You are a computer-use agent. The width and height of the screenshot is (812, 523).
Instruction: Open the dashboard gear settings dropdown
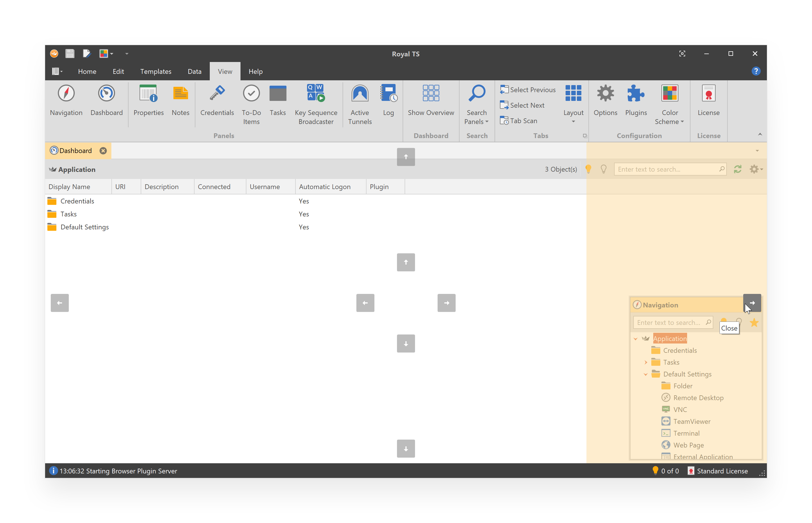pyautogui.click(x=756, y=169)
